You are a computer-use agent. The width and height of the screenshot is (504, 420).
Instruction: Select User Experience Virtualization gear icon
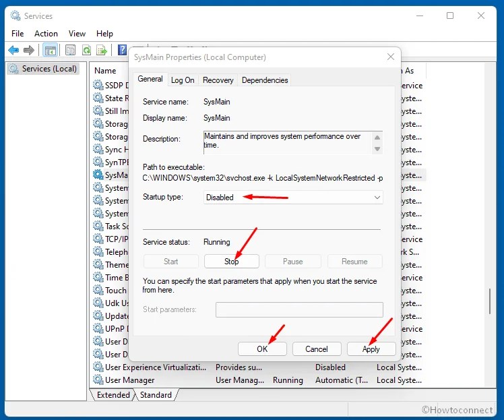98,367
